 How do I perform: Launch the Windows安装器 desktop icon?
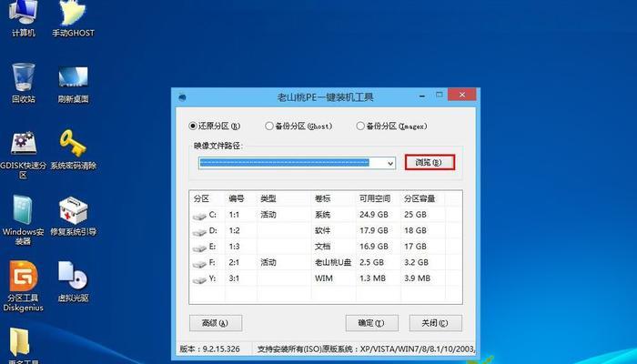23,220
